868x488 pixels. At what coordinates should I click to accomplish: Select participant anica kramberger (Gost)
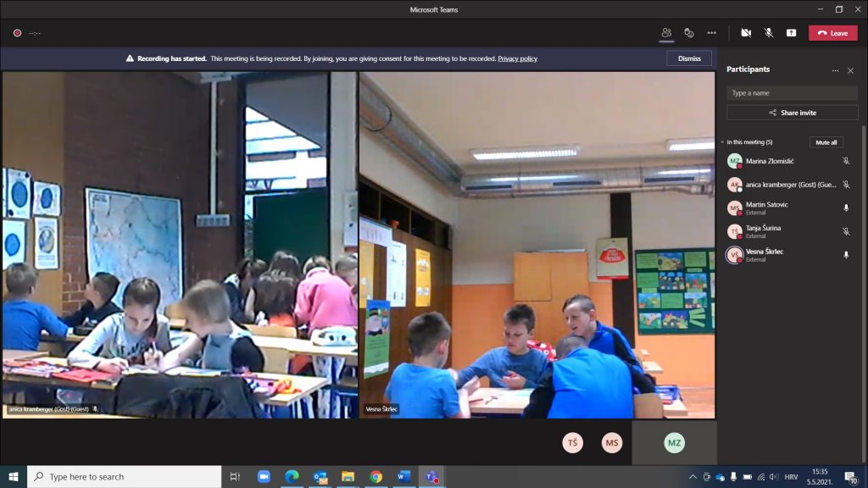(x=788, y=185)
